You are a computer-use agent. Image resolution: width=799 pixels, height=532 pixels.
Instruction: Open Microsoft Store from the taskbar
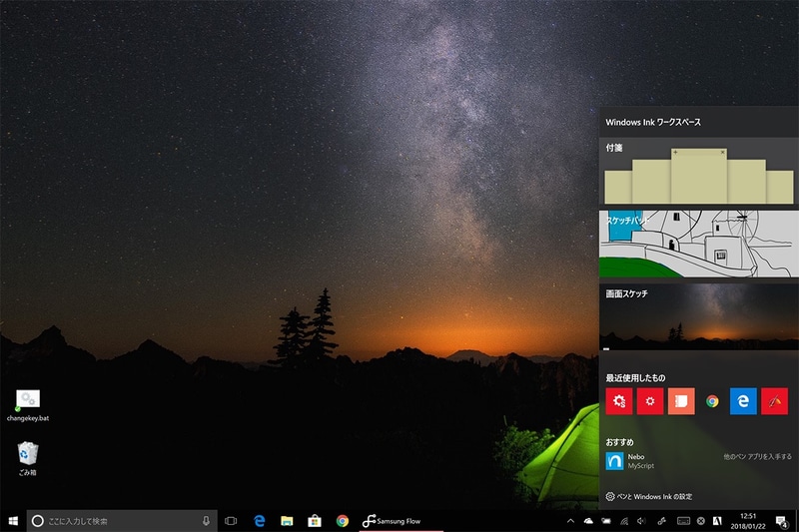pyautogui.click(x=315, y=521)
